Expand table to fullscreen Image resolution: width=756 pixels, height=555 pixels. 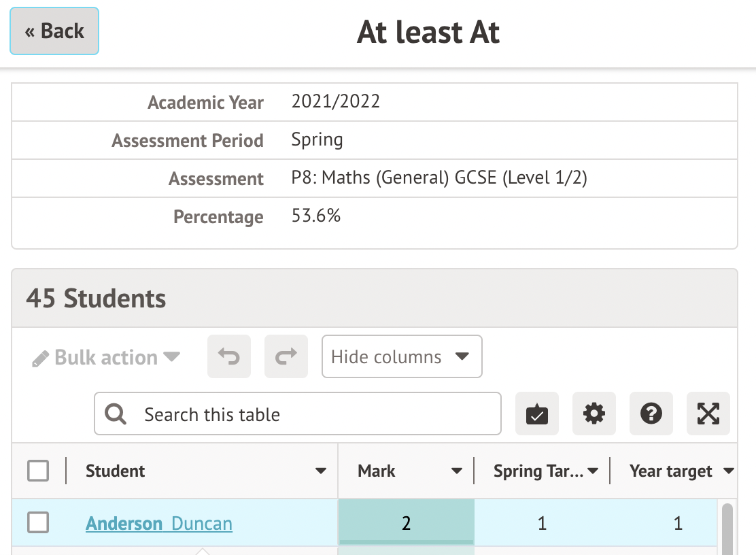click(x=708, y=414)
